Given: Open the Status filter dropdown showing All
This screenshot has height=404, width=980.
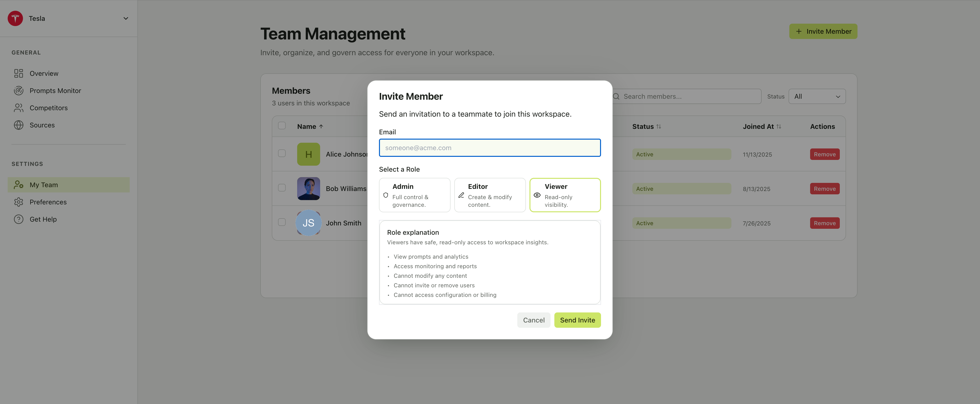Looking at the screenshot, I should (x=817, y=96).
